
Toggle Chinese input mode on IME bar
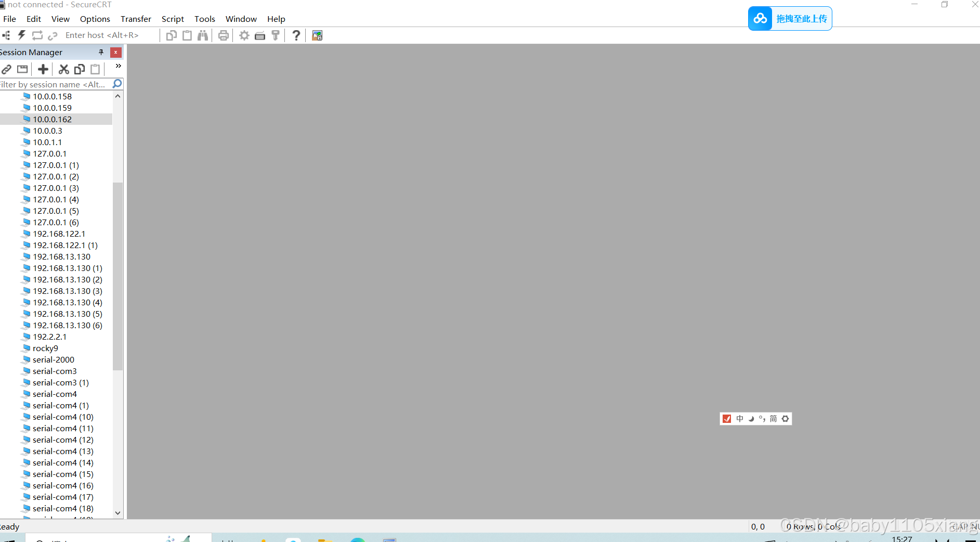click(x=740, y=419)
